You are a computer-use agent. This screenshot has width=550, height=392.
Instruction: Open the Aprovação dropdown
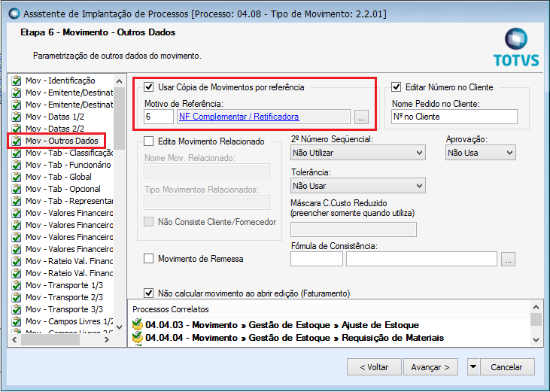[481, 153]
